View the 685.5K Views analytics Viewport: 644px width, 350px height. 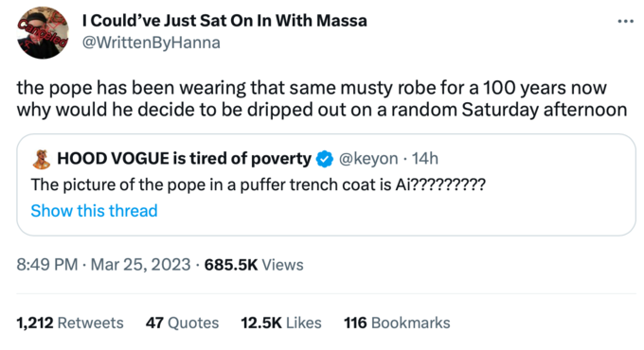tap(254, 265)
